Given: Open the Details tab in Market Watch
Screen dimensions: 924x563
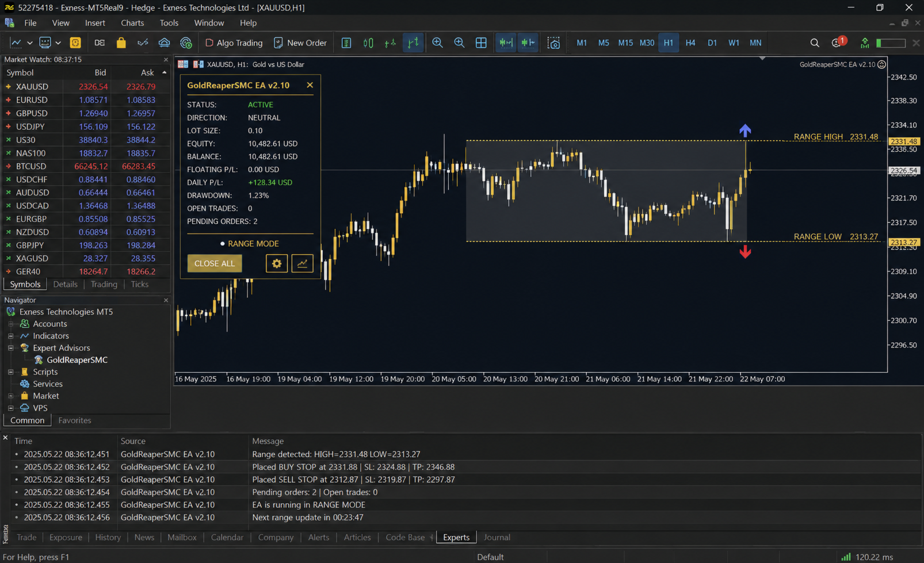Looking at the screenshot, I should [x=65, y=284].
